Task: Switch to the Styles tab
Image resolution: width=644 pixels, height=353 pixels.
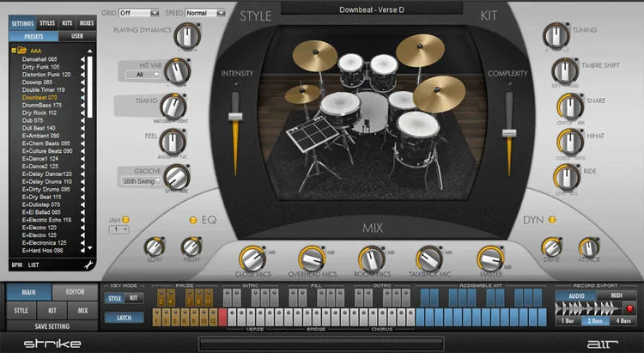Action: 48,22
